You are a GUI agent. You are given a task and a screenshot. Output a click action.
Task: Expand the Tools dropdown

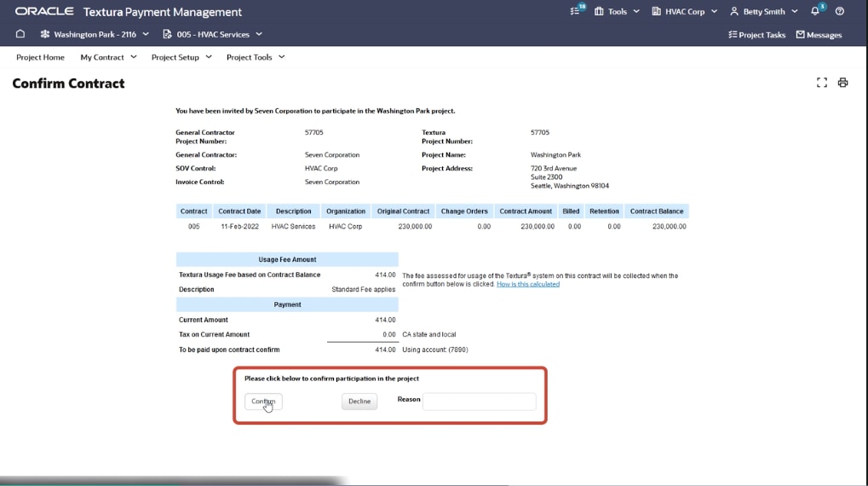click(617, 12)
